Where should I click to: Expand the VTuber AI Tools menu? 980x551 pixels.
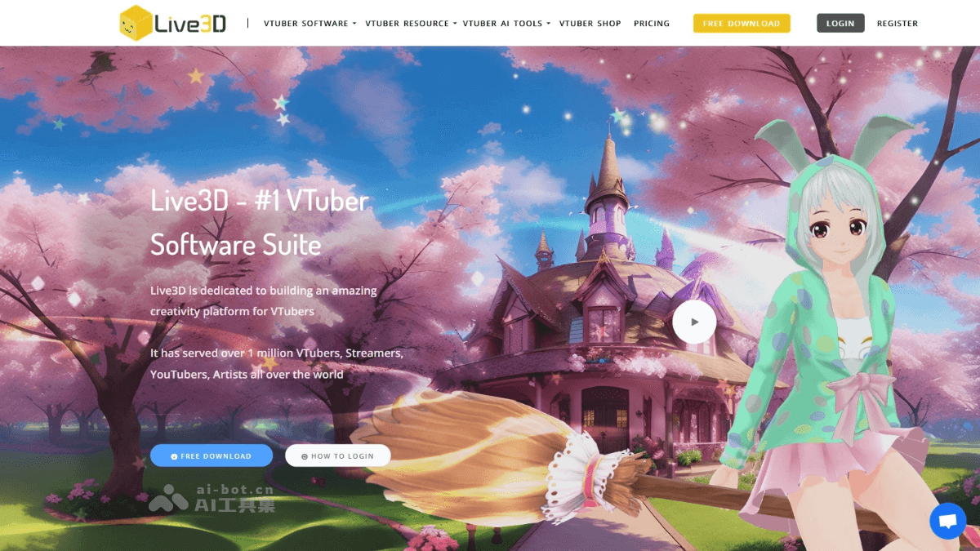click(506, 24)
